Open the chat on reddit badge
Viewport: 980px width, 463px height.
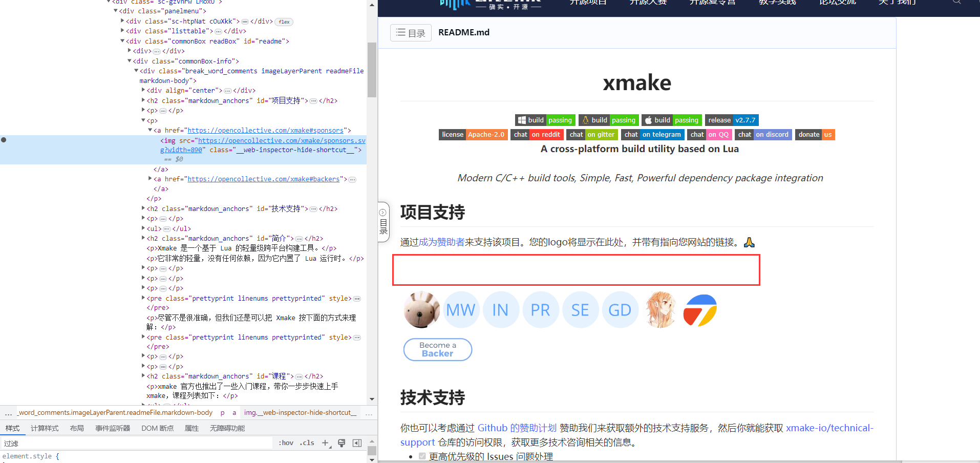point(537,135)
